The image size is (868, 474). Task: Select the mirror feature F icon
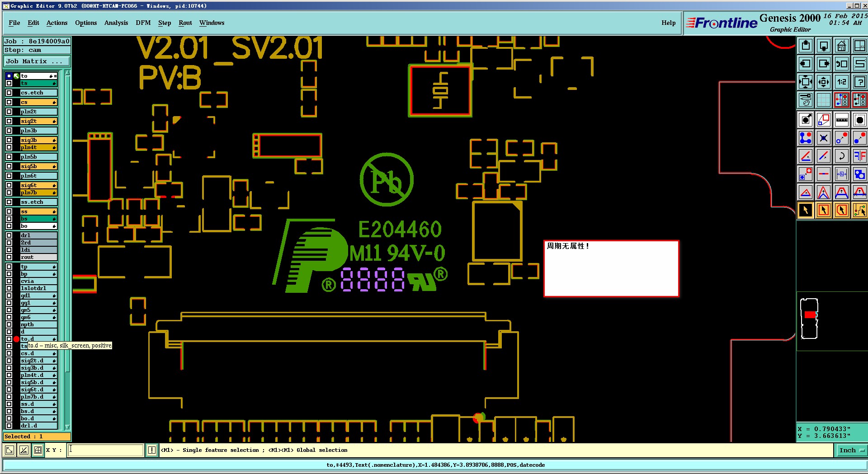[x=859, y=156]
